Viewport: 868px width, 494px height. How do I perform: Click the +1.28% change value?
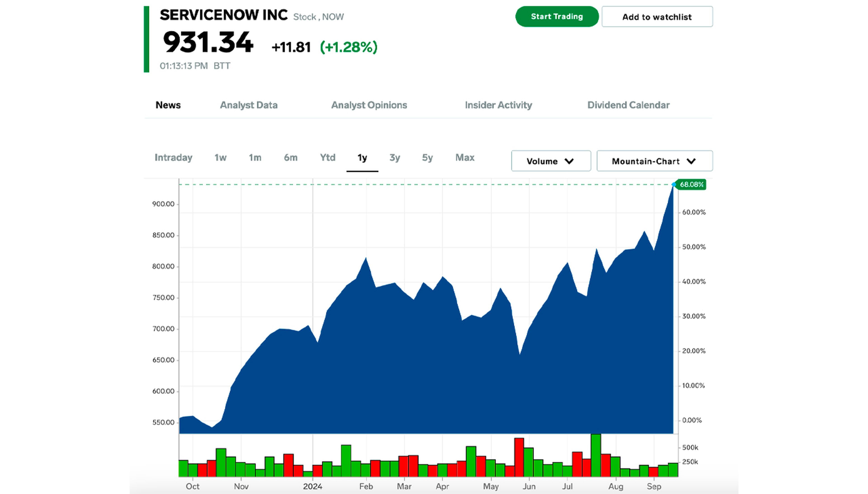tap(349, 47)
